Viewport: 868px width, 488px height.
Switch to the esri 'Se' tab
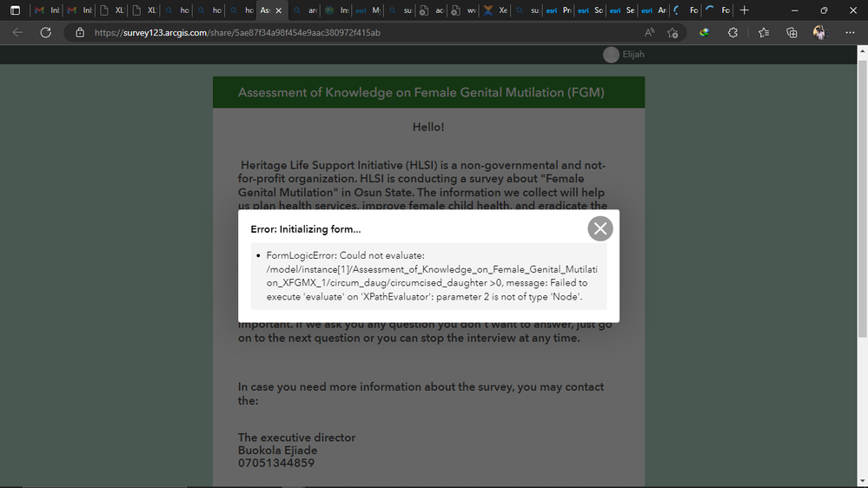click(623, 10)
